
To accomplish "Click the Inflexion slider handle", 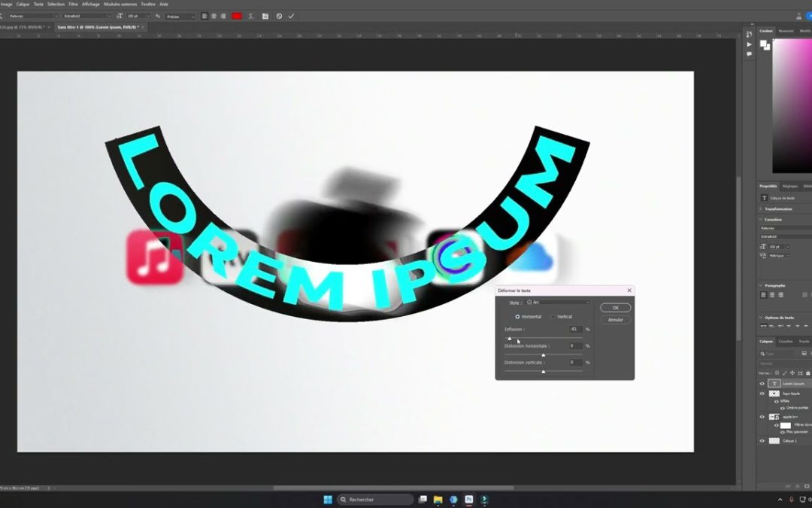I will tap(510, 339).
